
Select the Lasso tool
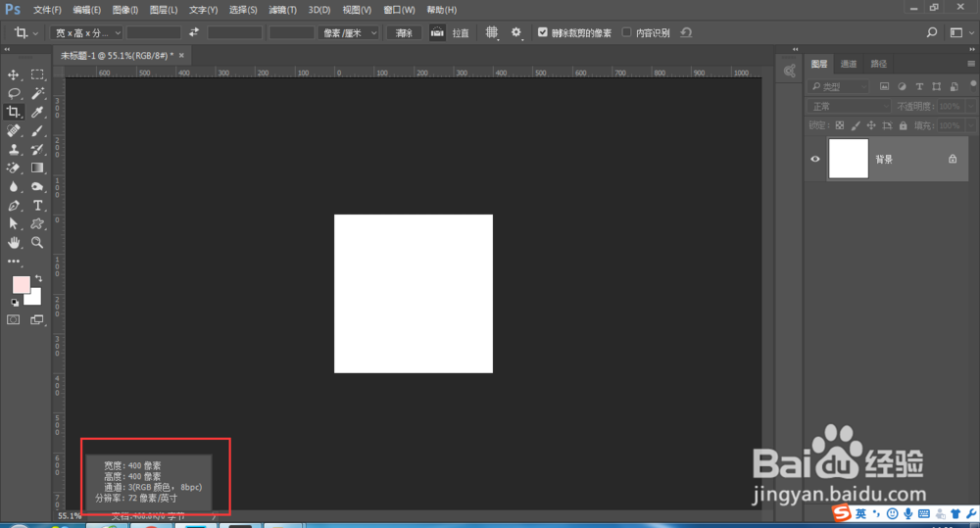[x=13, y=94]
